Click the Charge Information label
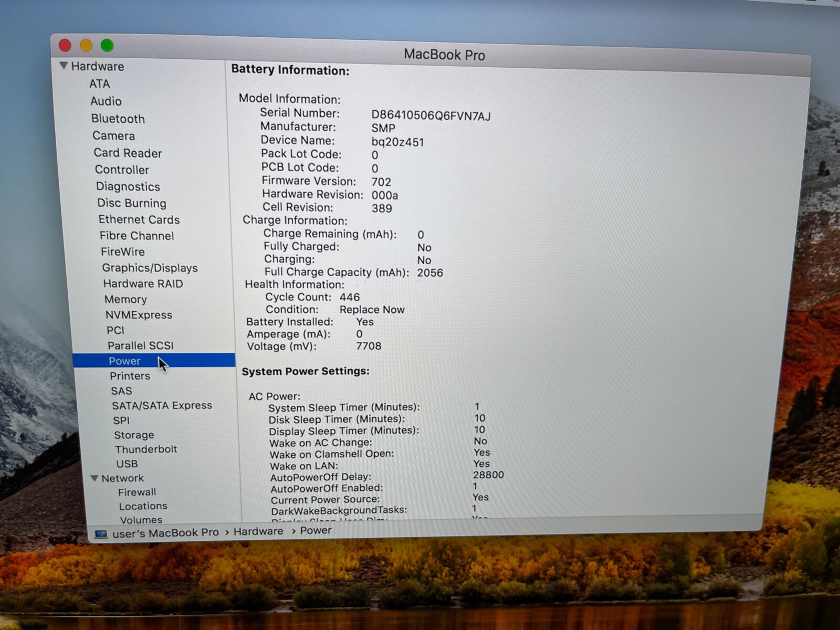Image resolution: width=840 pixels, height=630 pixels. click(x=295, y=220)
